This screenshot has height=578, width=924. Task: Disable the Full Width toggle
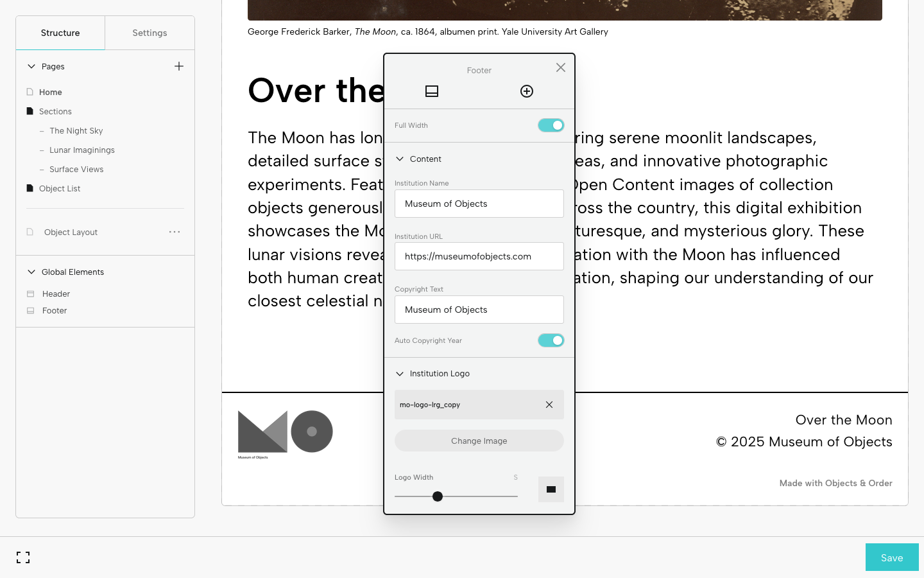point(551,125)
